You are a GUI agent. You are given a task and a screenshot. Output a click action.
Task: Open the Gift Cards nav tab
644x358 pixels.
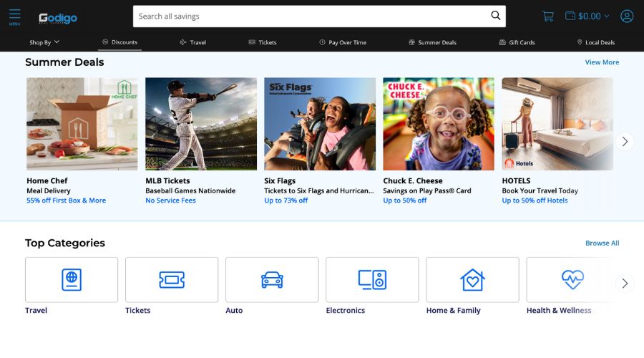pyautogui.click(x=517, y=42)
